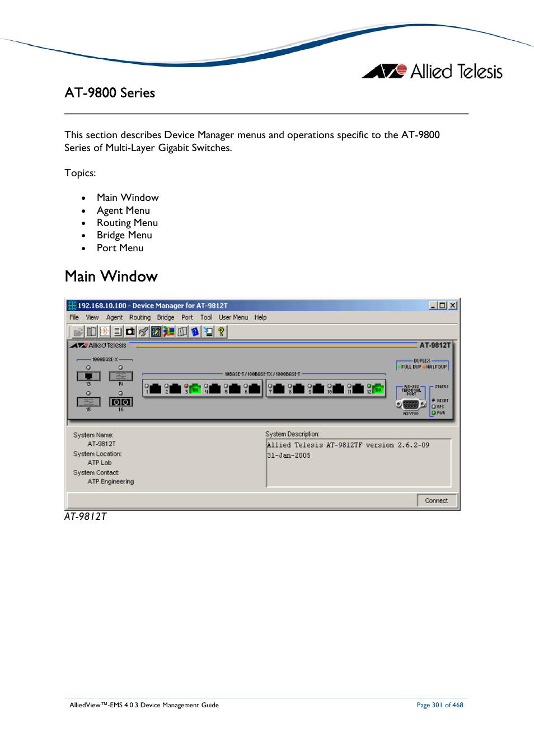Select active green port 12
534x756 pixels.
(378, 388)
